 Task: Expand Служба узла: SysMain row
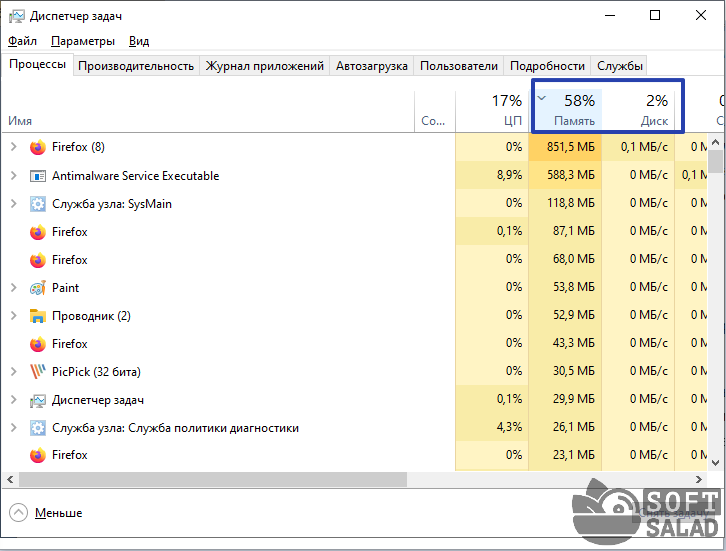[13, 204]
